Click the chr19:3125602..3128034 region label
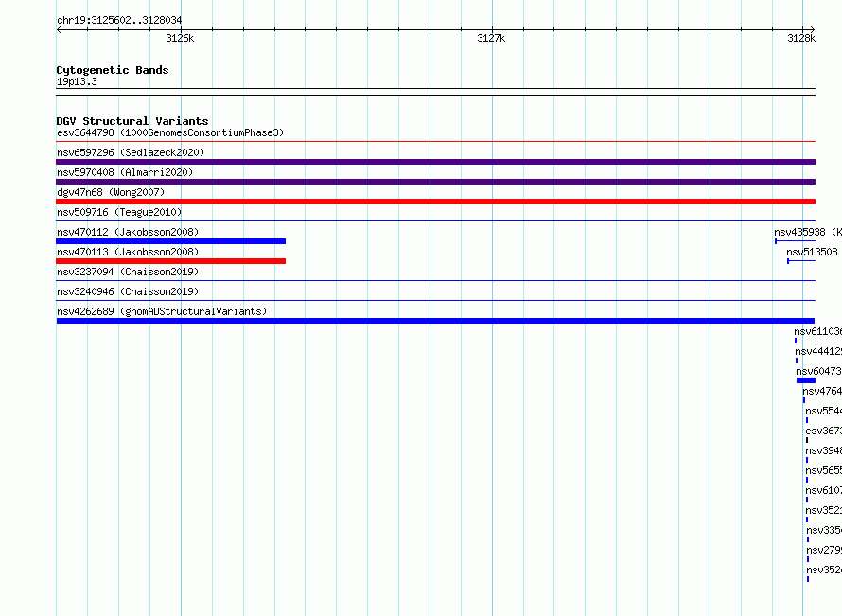The height and width of the screenshot is (616, 842). click(x=119, y=20)
